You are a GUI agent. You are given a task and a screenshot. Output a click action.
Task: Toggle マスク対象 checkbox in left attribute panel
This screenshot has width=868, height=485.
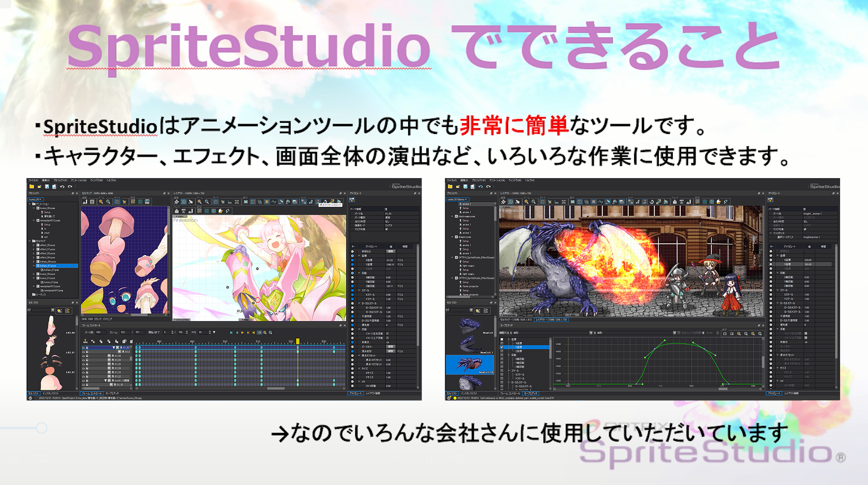point(386,229)
